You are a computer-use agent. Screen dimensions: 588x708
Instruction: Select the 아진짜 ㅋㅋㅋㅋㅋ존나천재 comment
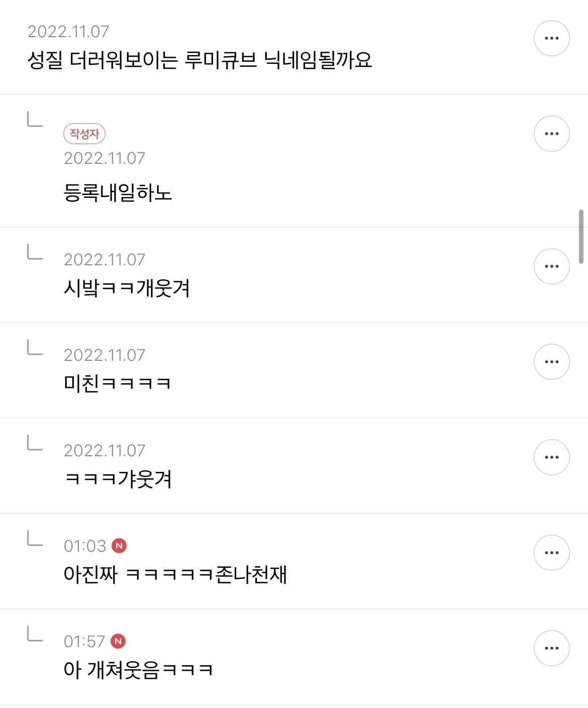click(x=175, y=574)
